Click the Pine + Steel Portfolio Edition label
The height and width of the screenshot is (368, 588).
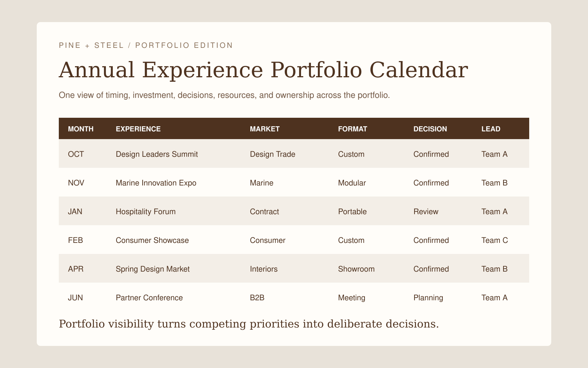146,45
